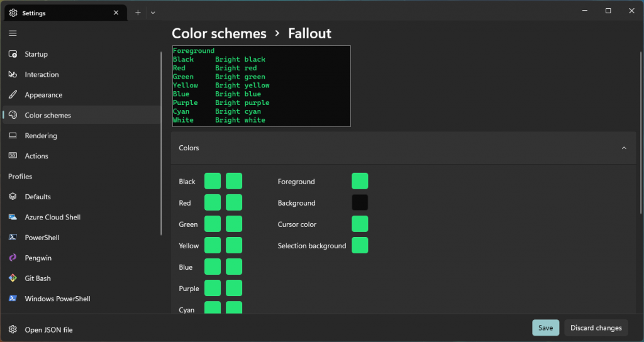Click the main content vertical scrollbar
Viewport: 644px width, 342px height.
641,132
